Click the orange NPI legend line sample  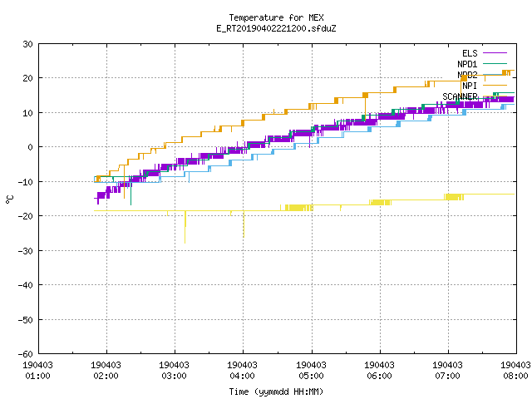[495, 85]
